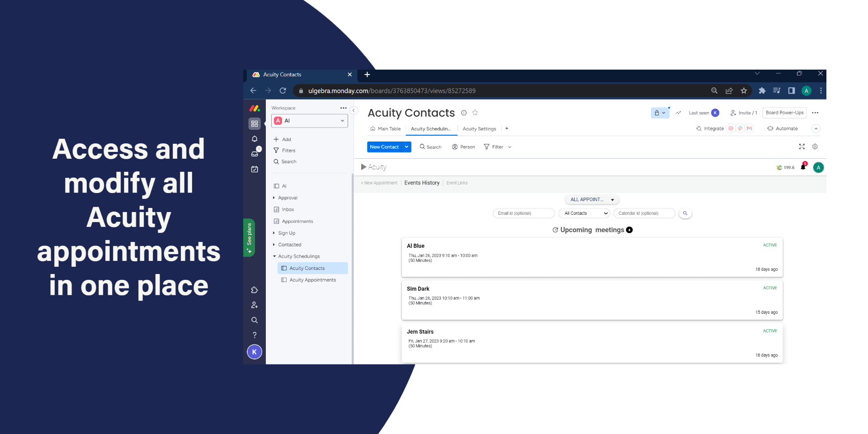Viewport: 868px width, 434px height.
Task: Open the Appointments board
Action: click(293, 221)
